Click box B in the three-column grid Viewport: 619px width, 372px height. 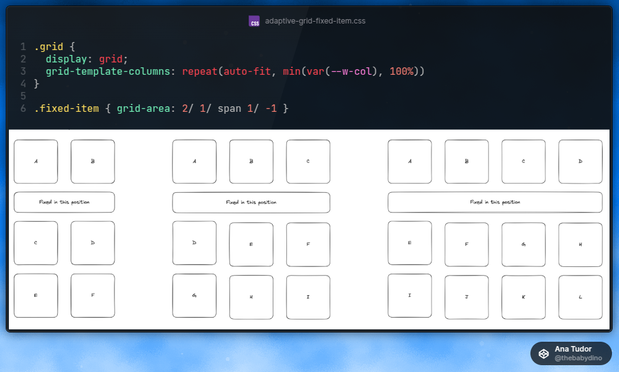(251, 162)
